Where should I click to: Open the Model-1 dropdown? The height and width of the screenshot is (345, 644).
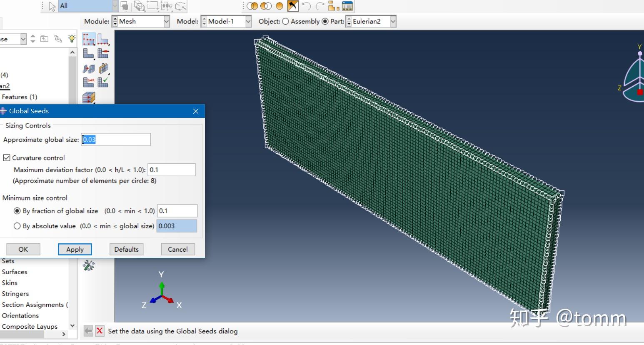tap(249, 21)
